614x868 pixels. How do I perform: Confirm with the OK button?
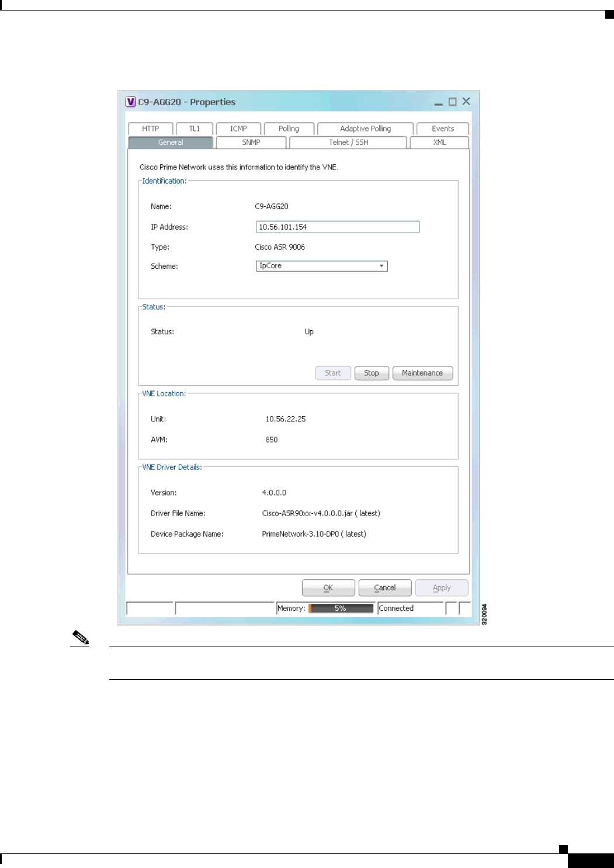(328, 588)
